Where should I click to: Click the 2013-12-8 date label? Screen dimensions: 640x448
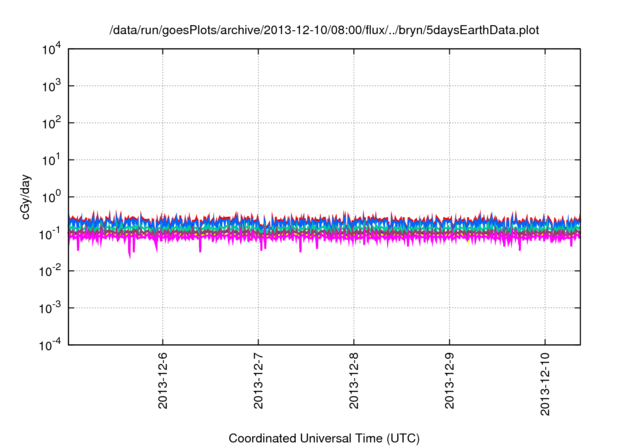click(353, 381)
